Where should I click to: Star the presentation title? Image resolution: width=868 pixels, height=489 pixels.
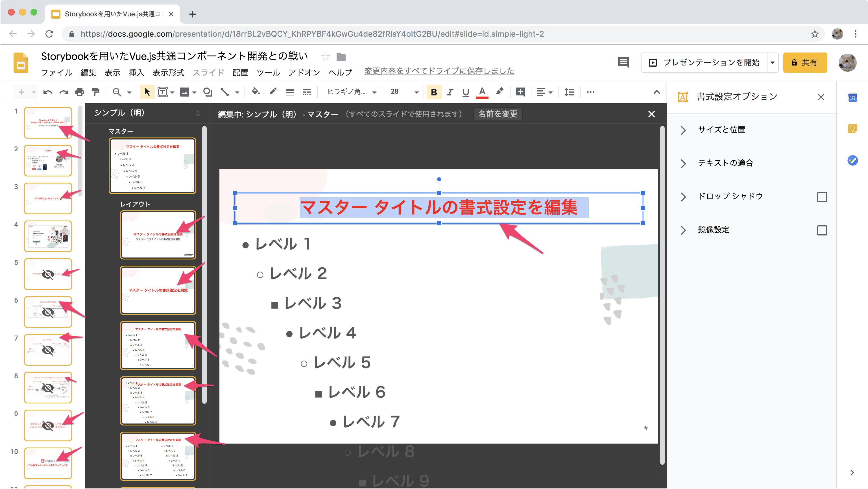click(325, 57)
